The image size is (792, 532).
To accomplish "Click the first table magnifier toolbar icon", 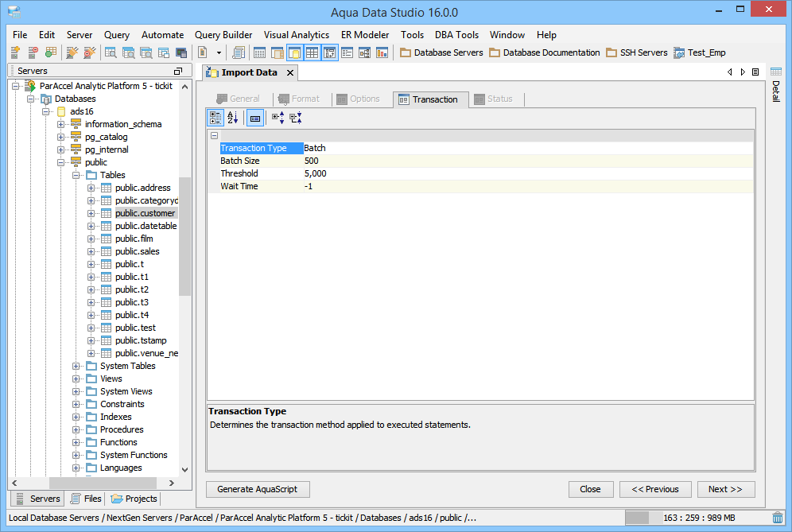I will (110, 52).
